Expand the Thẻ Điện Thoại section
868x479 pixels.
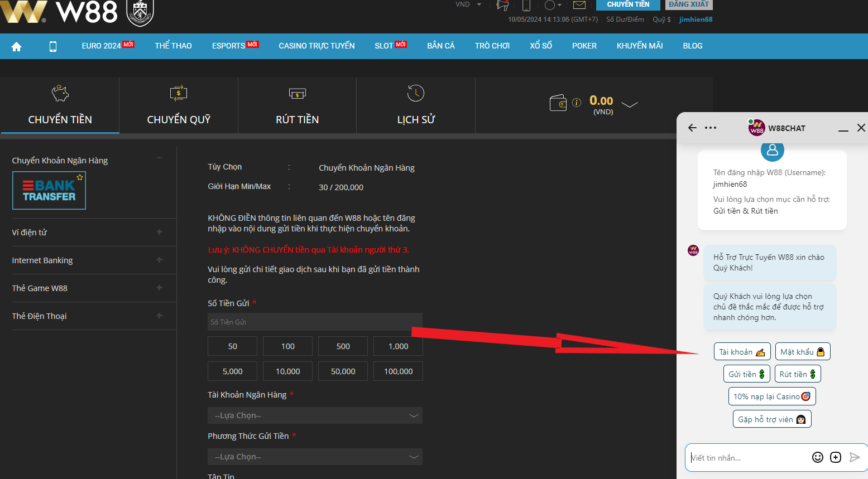[160, 316]
